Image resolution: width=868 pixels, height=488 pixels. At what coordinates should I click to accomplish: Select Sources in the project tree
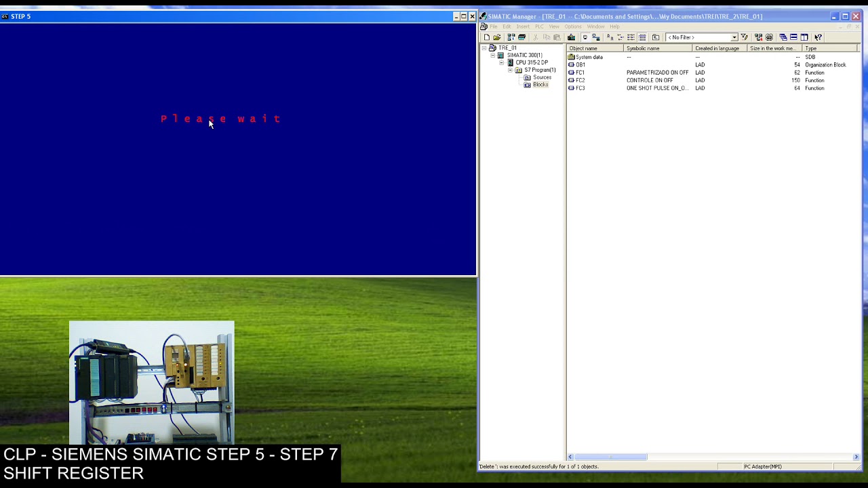coord(542,77)
